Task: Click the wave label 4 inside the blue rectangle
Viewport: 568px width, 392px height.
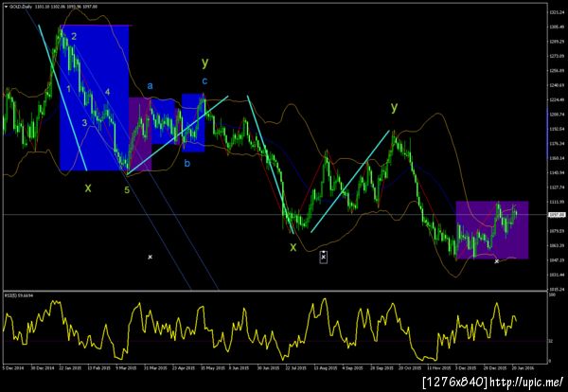Action: (x=108, y=93)
